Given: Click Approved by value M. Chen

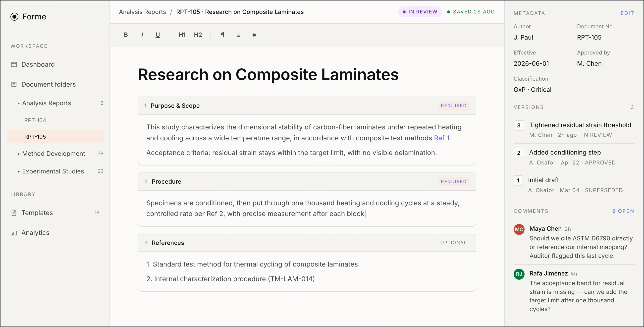Looking at the screenshot, I should tap(589, 63).
